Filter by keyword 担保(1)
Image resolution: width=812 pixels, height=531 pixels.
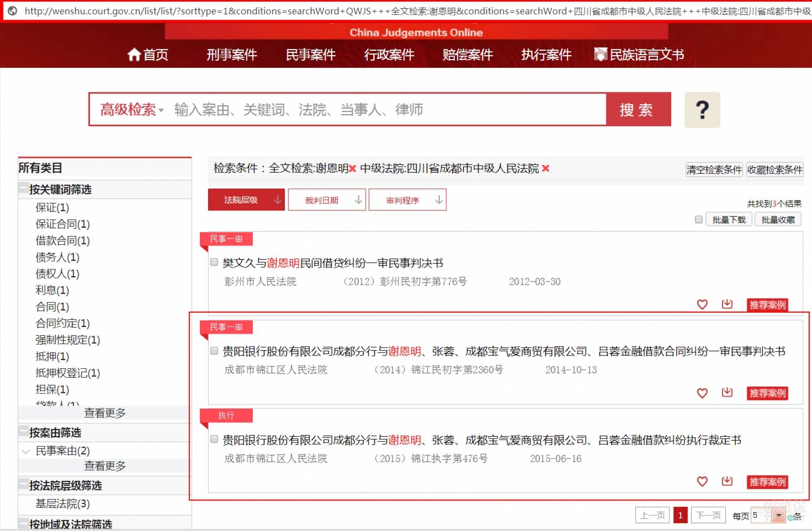coord(52,389)
